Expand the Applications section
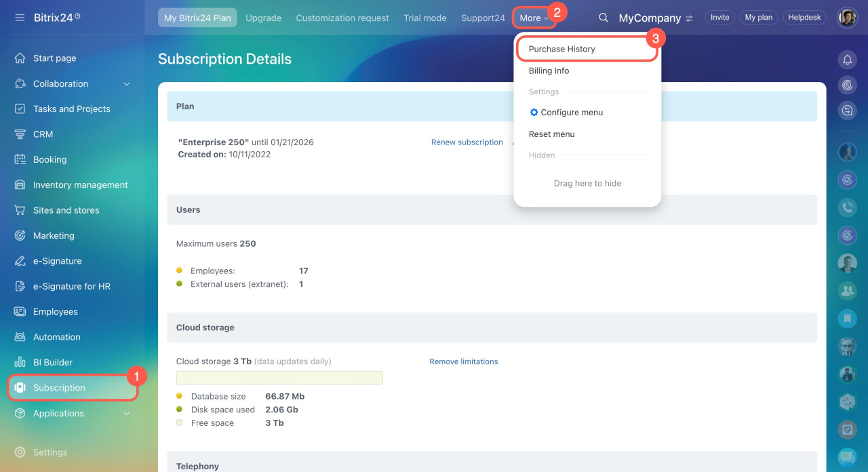Screen dimensions: 868x472 [x=126, y=414]
